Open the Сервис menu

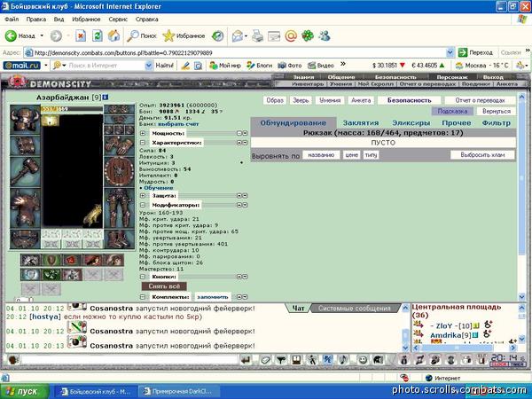tap(118, 20)
